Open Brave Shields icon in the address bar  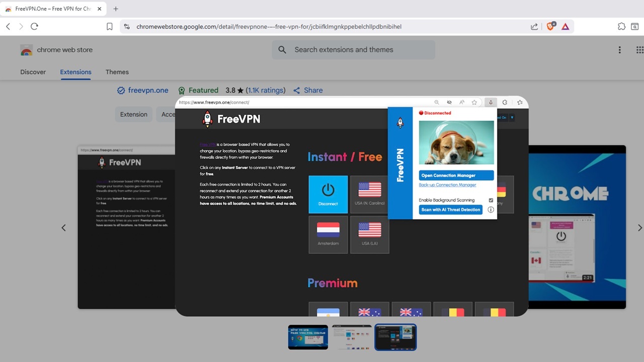point(550,26)
